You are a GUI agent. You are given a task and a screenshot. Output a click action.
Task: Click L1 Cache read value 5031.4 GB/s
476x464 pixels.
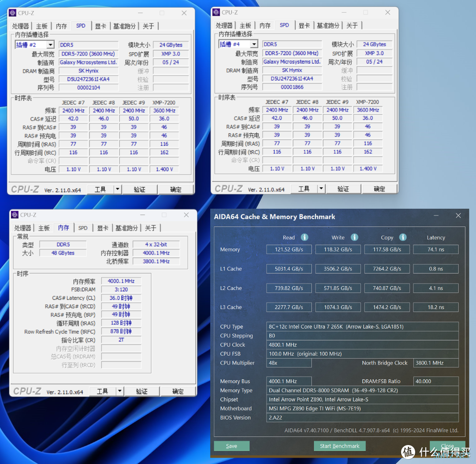(x=289, y=269)
